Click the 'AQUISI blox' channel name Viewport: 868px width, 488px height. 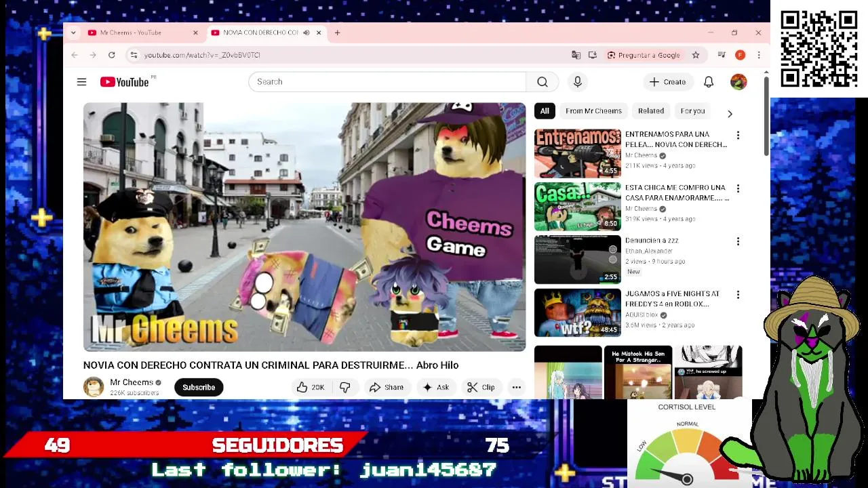click(642, 315)
